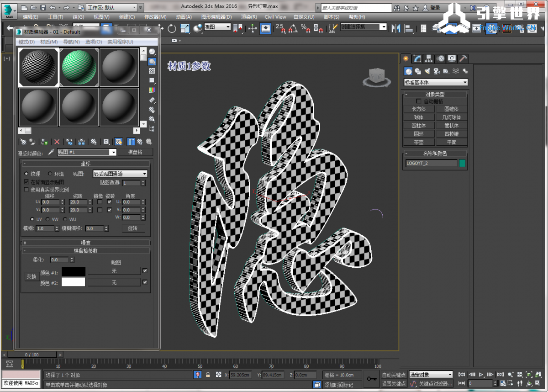This screenshot has width=548, height=392.
Task: Click the Undo arrow in quick access toolbar
Action: (x=52, y=8)
